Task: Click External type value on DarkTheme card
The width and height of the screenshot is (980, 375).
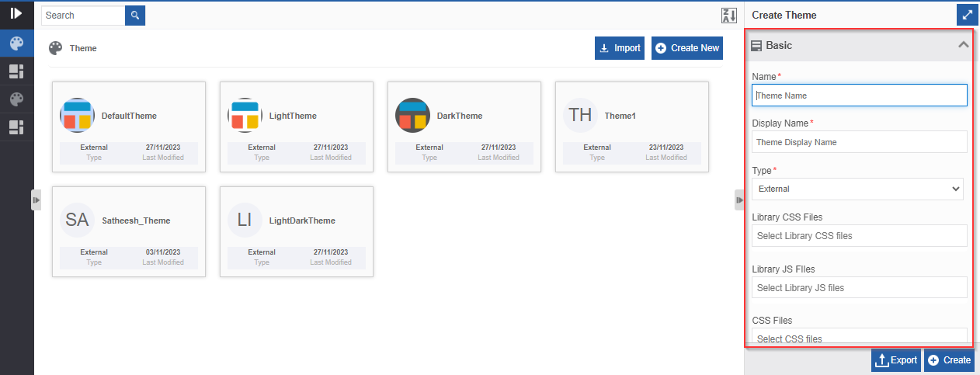Action: pos(429,148)
